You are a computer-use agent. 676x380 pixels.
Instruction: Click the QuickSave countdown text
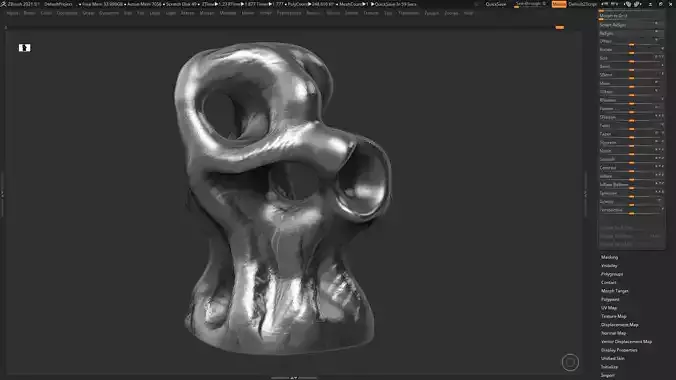(394, 4)
